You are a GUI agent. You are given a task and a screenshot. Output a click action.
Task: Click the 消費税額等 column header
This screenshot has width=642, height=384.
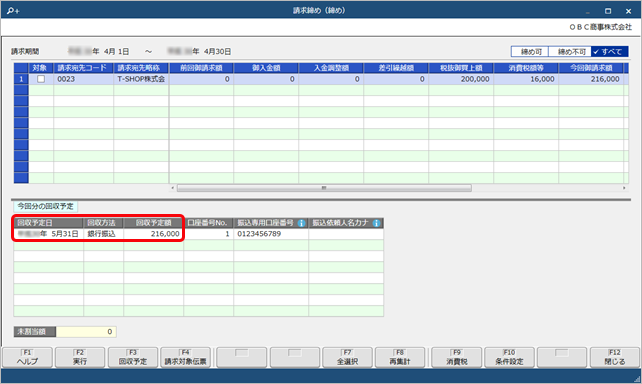click(x=526, y=68)
